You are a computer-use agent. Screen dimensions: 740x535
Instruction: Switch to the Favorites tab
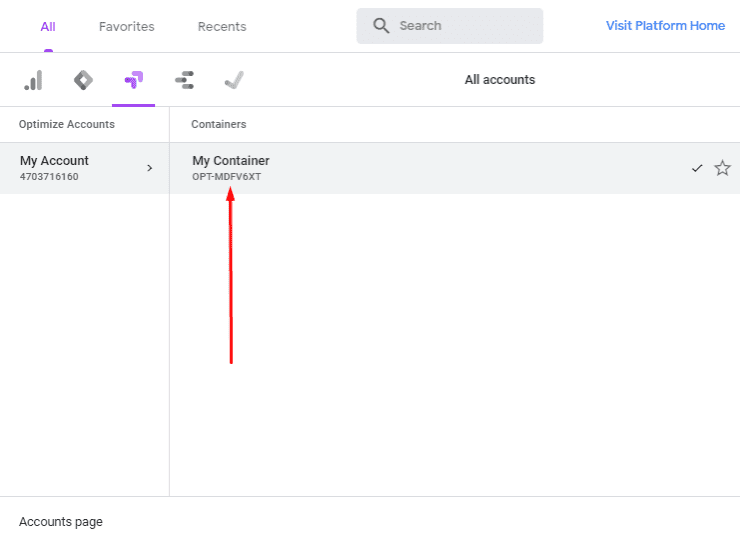tap(126, 26)
